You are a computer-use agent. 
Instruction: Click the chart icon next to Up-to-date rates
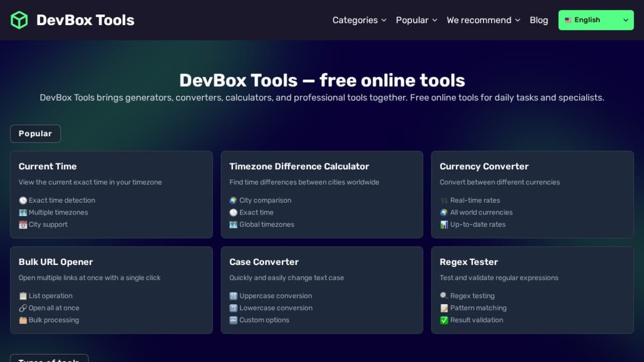point(443,225)
